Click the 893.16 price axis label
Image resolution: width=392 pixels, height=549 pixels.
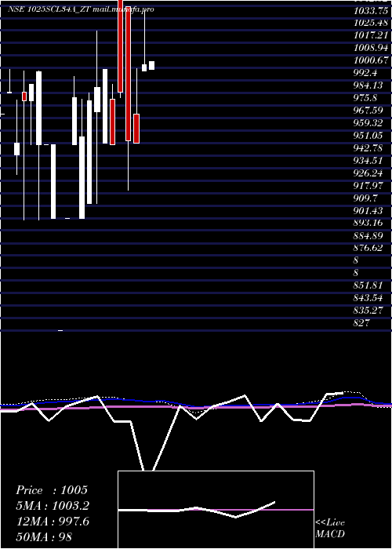(x=368, y=223)
